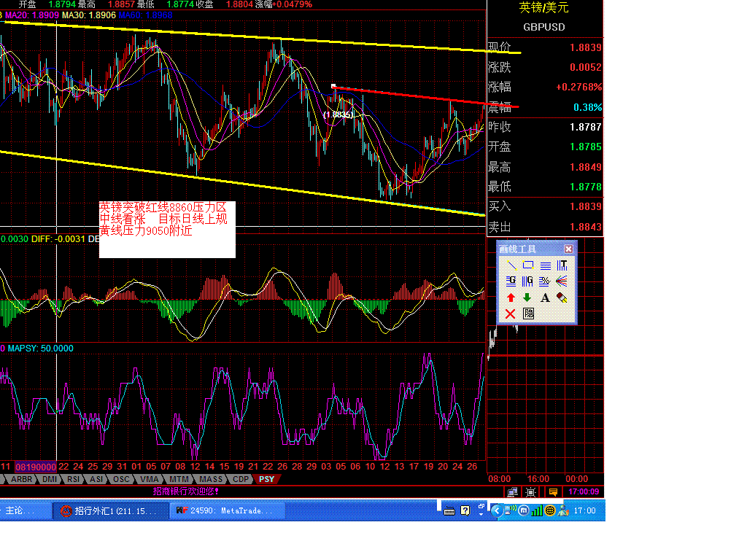Click the 开盘 value 1.8785
This screenshot has width=747, height=560.
586,147
